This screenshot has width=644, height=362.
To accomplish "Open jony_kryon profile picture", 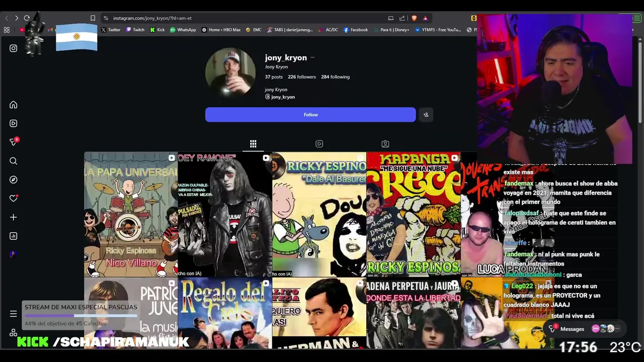I will [x=230, y=72].
